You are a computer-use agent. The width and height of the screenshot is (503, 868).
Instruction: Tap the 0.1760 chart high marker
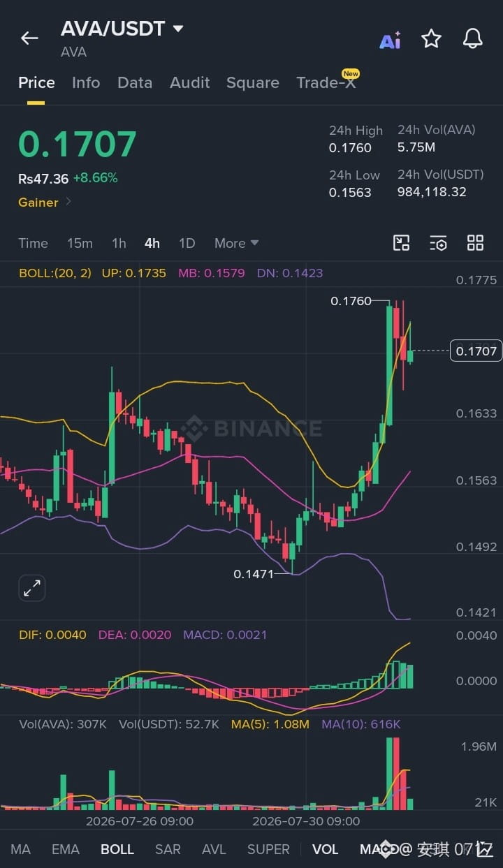[x=351, y=301]
